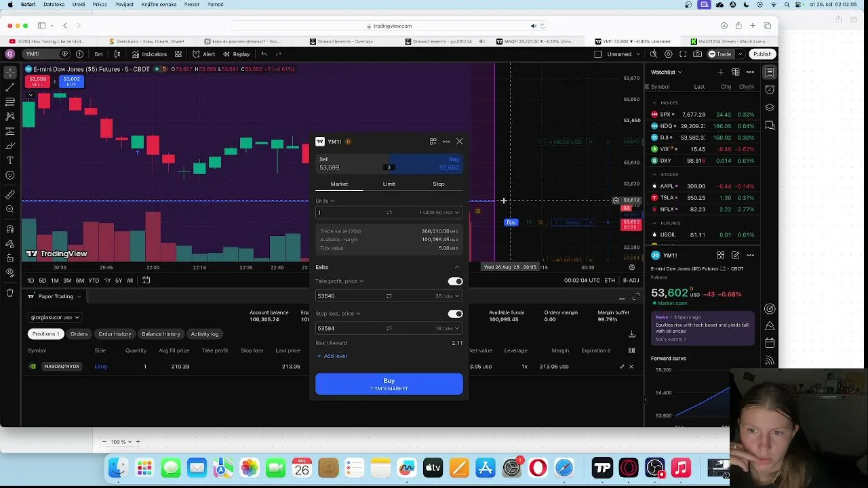Screen dimensions: 868x488
Task: Add symbol to compare using plus icon
Action: pos(80,54)
